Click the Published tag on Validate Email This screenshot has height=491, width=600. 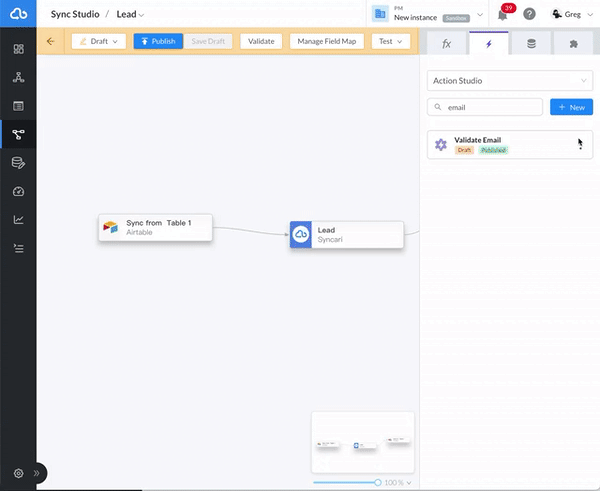tap(493, 150)
